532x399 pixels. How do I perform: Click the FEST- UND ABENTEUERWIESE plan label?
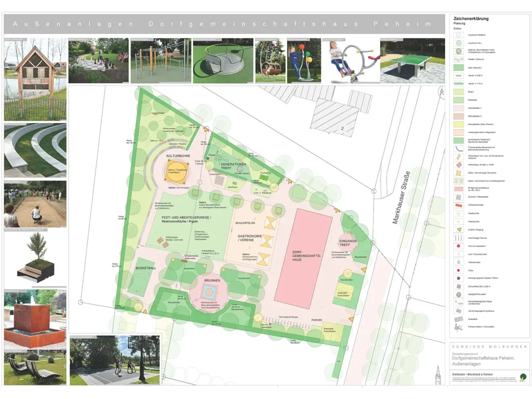pyautogui.click(x=186, y=219)
